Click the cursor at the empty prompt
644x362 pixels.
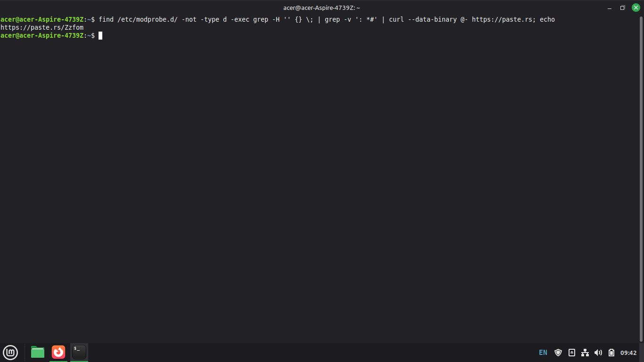100,35
